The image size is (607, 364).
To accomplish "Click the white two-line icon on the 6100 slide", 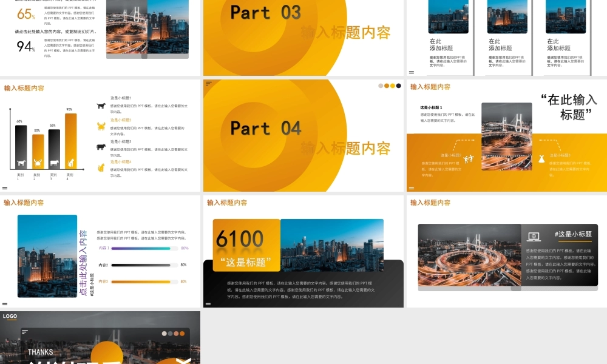I will coord(208,304).
